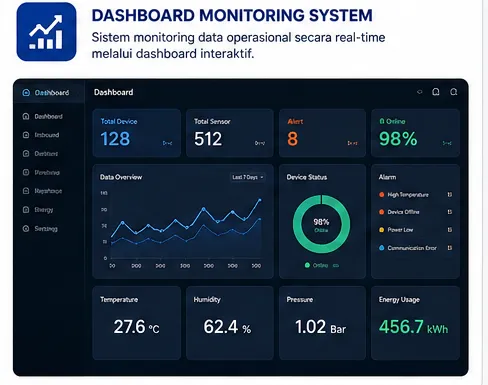This screenshot has width=488, height=385.
Task: Click the brand logo icon atop the sidebar
Action: [x=26, y=93]
